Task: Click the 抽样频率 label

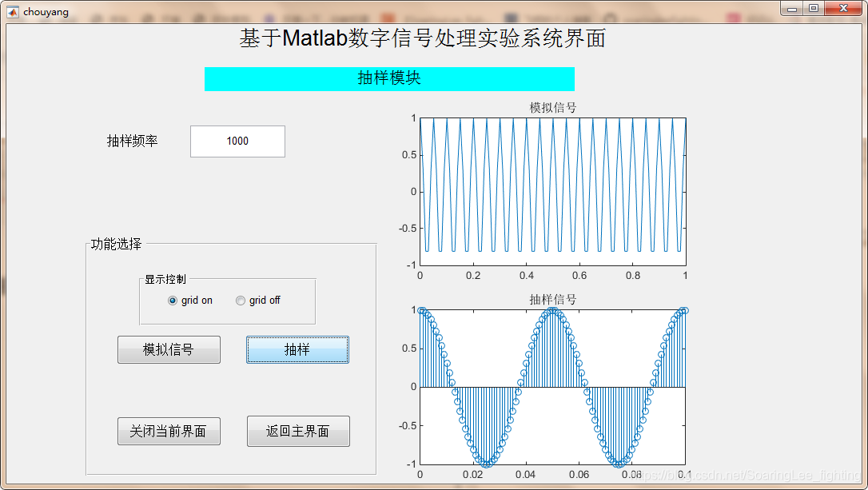Action: point(133,141)
